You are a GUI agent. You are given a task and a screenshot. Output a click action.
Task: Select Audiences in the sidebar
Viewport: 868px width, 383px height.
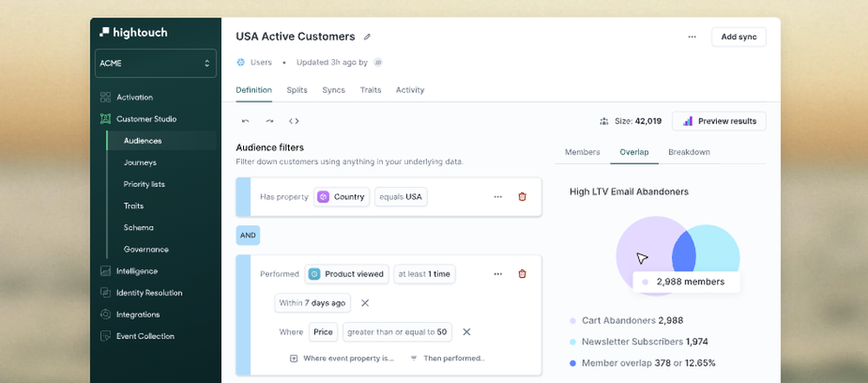161,141
